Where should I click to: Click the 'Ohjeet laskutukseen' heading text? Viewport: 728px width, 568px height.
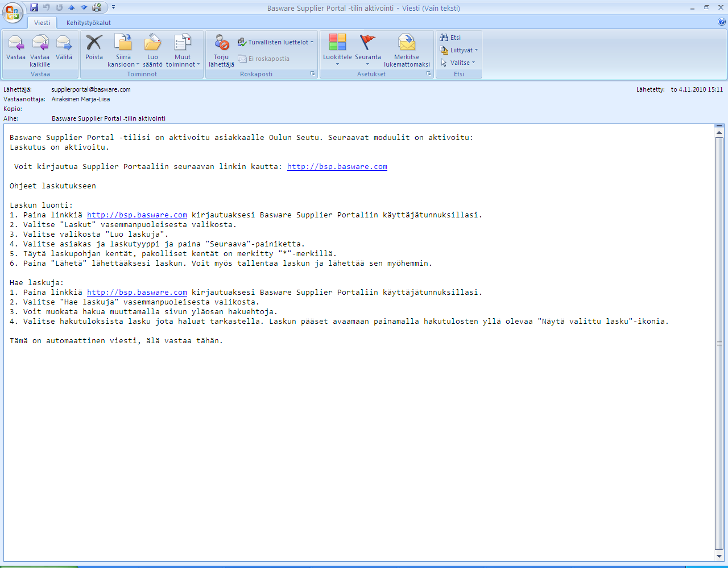click(x=53, y=186)
